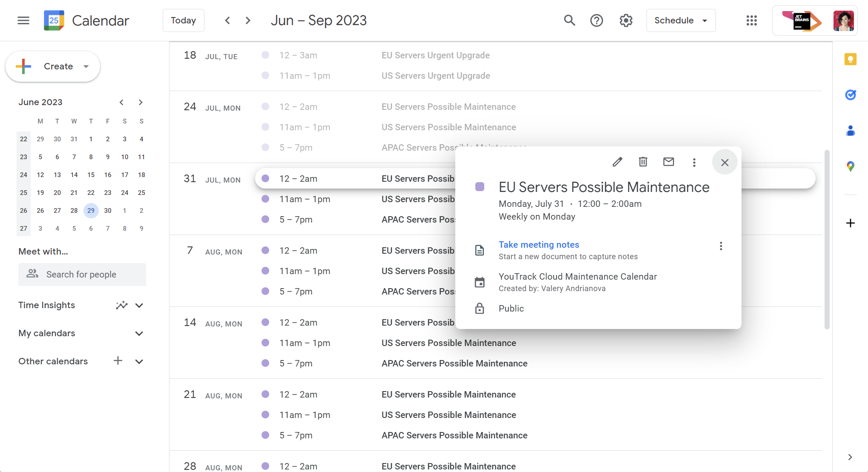Edit the EU Servers Possible Maintenance event
Screen dimensions: 868x472
[617, 162]
